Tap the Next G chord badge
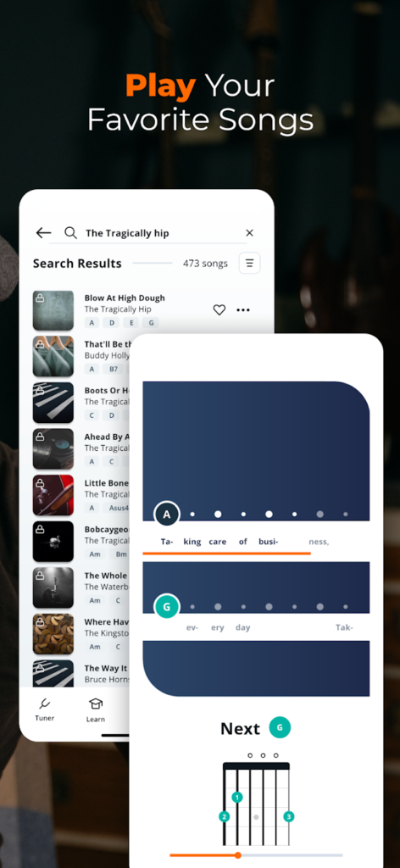 click(x=280, y=727)
